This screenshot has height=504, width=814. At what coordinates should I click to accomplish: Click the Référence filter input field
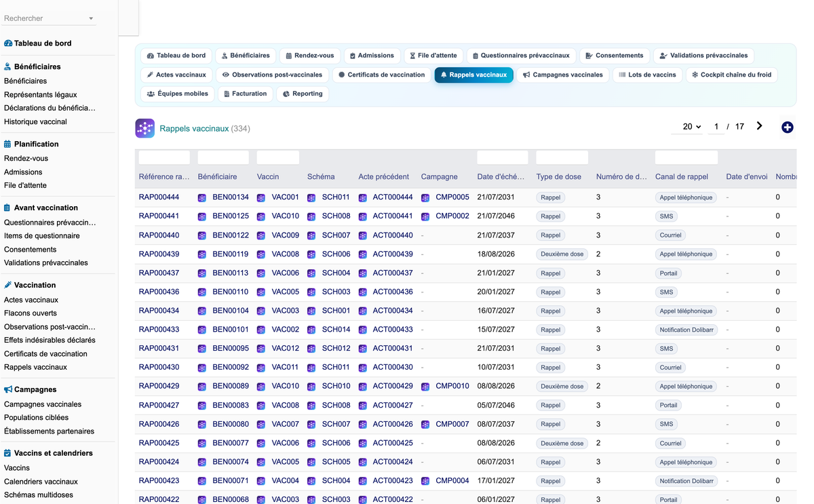pyautogui.click(x=164, y=157)
